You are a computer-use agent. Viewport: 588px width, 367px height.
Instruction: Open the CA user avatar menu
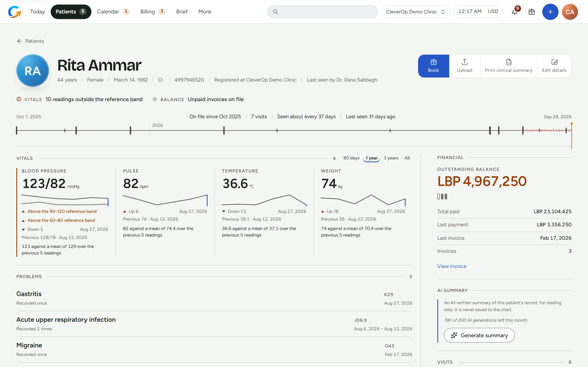pos(570,12)
